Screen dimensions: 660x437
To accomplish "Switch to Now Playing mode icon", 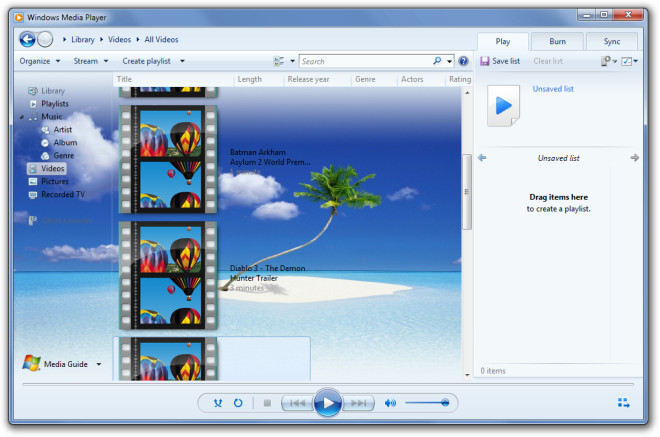I will pyautogui.click(x=623, y=403).
